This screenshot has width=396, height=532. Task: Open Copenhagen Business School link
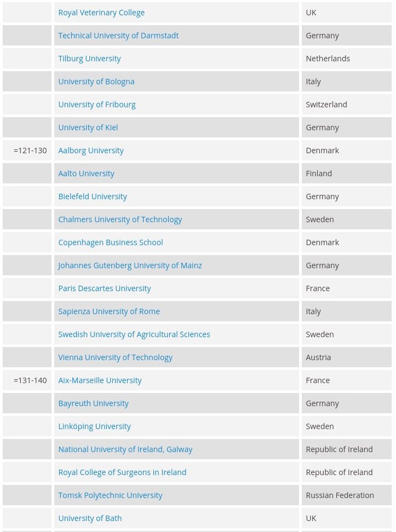point(110,242)
